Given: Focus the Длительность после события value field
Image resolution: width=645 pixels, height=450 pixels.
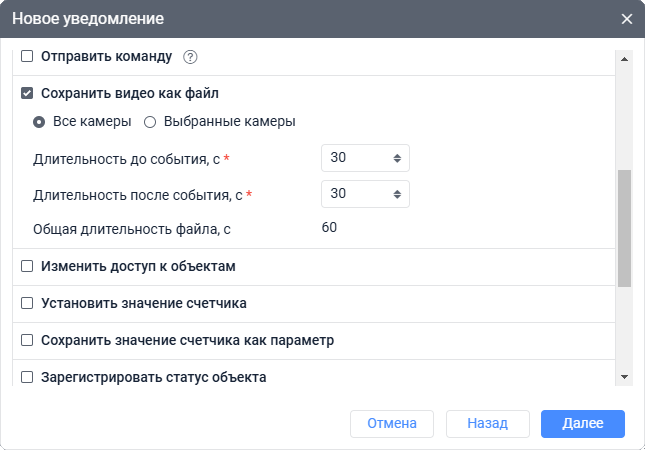Looking at the screenshot, I should pos(355,193).
